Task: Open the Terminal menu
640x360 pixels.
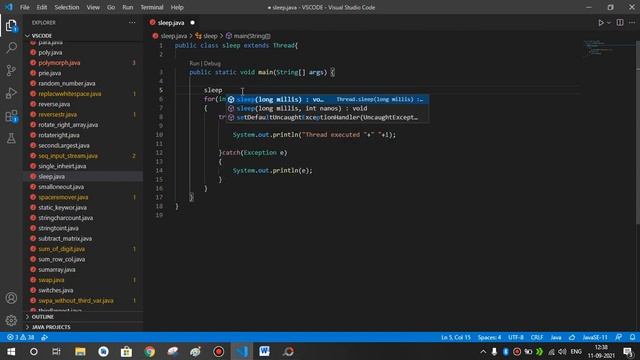Action: 151,7
